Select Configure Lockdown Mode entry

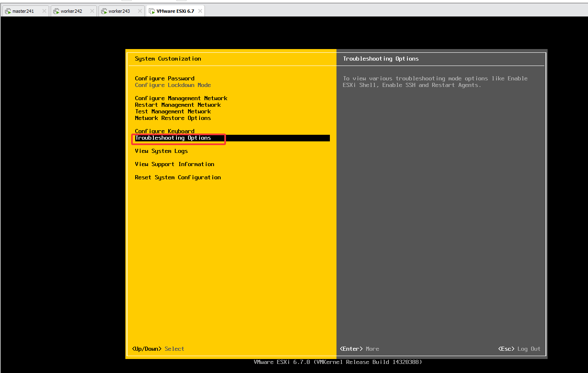173,85
